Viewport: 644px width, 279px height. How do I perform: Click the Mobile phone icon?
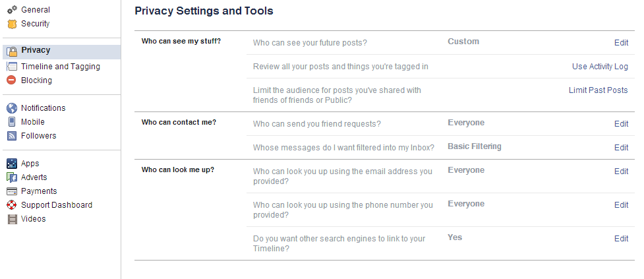coord(11,122)
